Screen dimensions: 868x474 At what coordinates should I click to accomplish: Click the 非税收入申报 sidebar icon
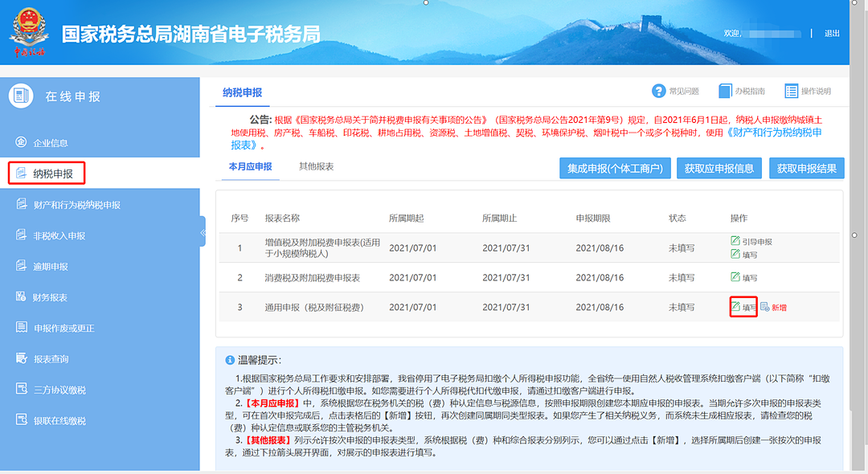(21, 235)
